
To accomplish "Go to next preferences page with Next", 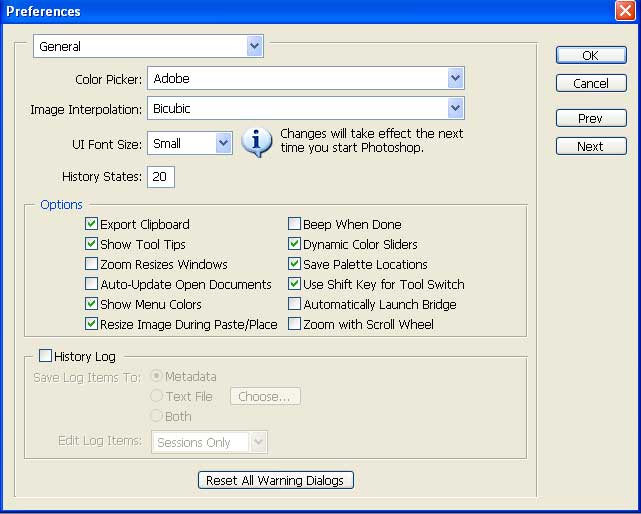I will pos(591,146).
